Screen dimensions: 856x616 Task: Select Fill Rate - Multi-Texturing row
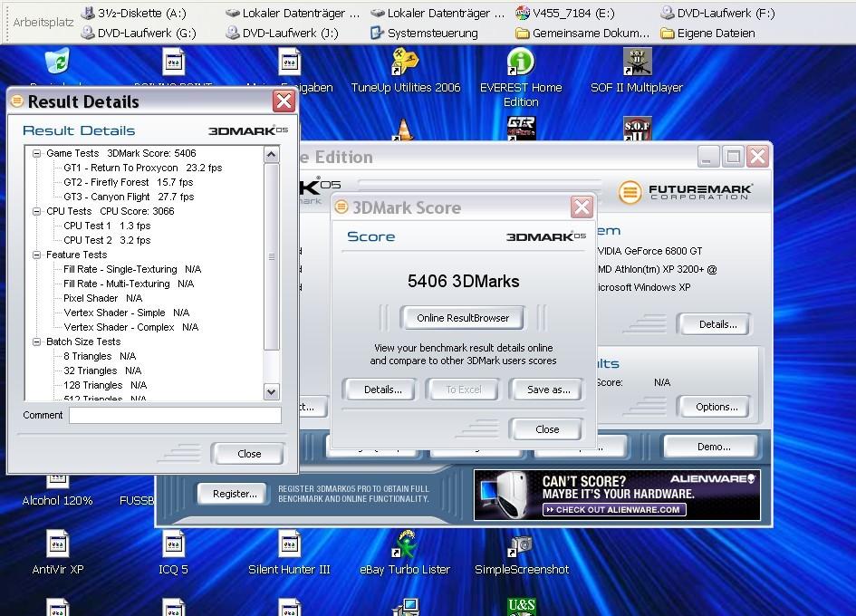[x=129, y=284]
